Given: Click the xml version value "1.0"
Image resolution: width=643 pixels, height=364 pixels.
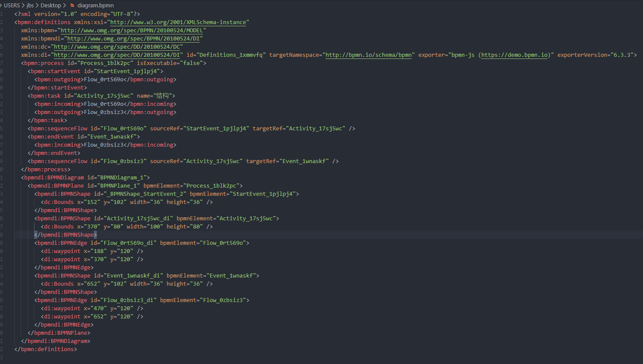Looking at the screenshot, I should coord(69,14).
